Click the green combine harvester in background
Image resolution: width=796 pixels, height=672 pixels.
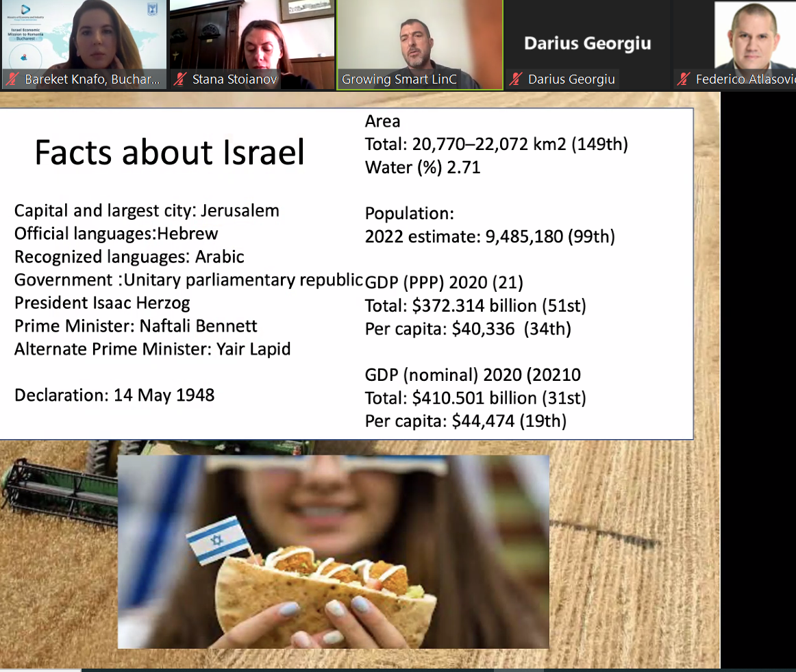click(x=55, y=486)
